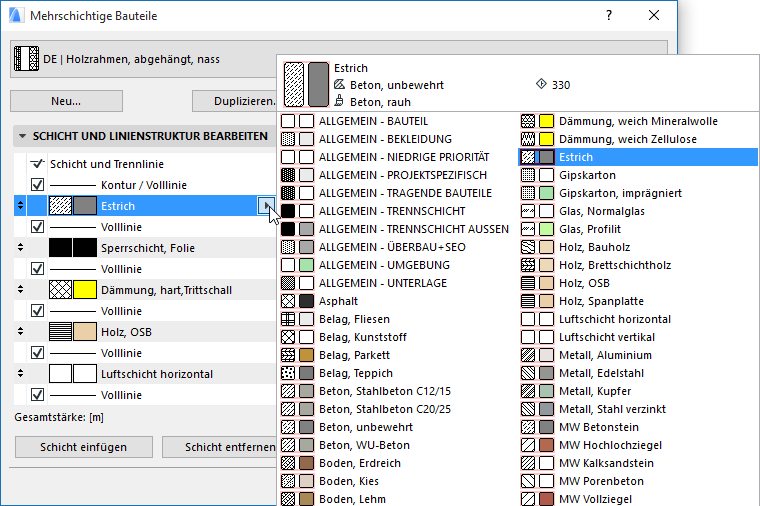This screenshot has height=506, width=760.
Task: Click the empty fill icon of Luftschicht horizontal layer
Action: (x=61, y=374)
